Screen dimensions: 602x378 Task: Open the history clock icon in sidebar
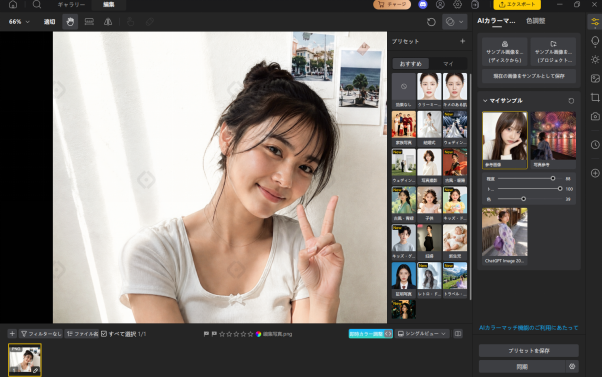click(595, 144)
